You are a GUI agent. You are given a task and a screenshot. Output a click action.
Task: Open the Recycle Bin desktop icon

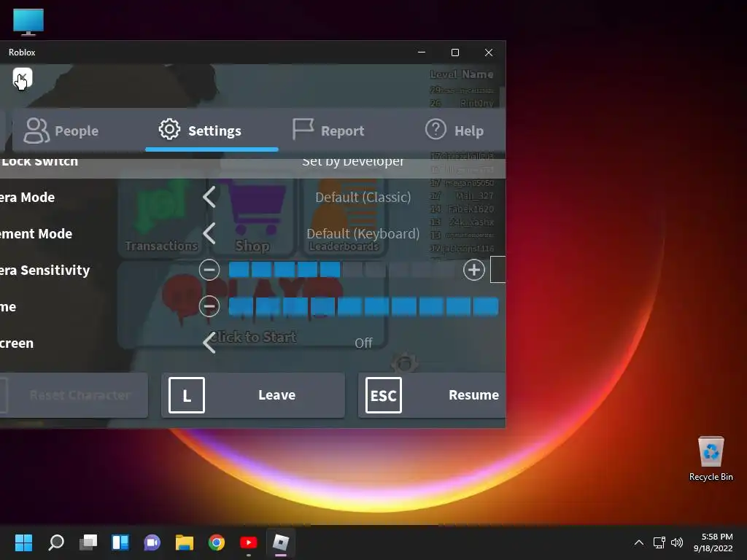[x=711, y=459]
